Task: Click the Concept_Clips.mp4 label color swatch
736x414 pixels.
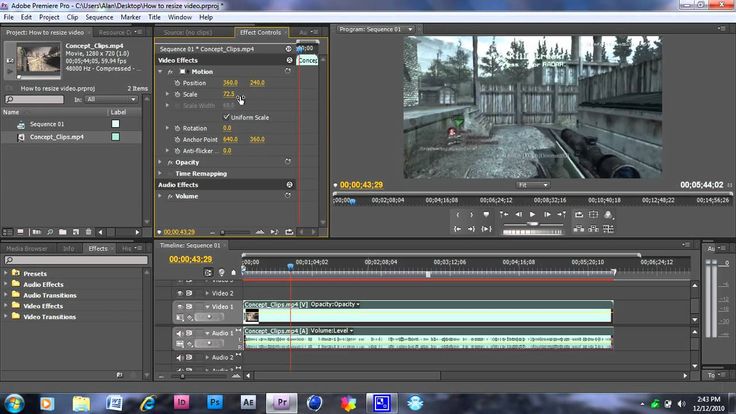Action: click(115, 137)
